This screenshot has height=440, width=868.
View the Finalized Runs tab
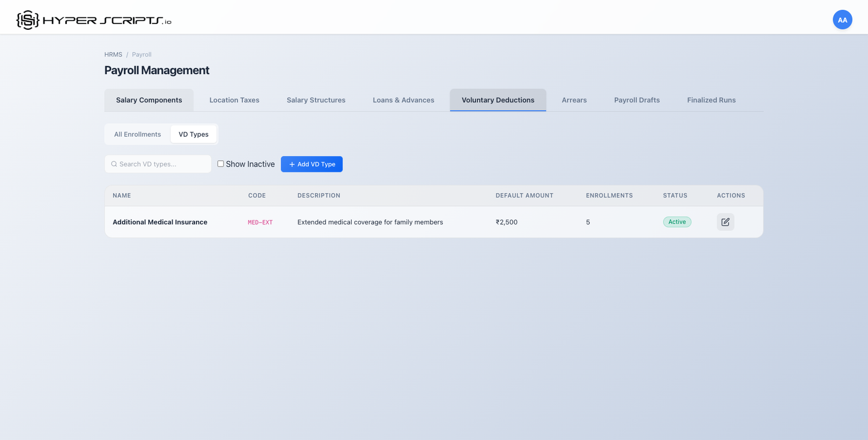point(711,100)
